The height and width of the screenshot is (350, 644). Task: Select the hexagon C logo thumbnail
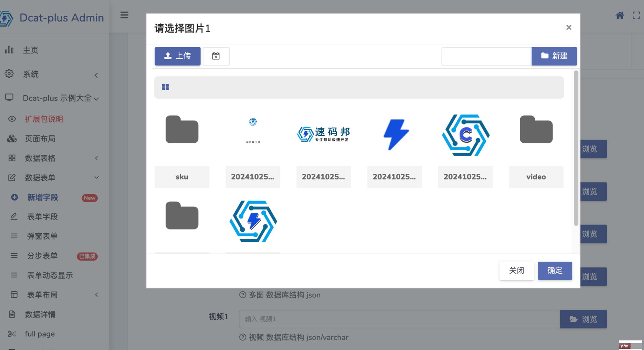(466, 135)
